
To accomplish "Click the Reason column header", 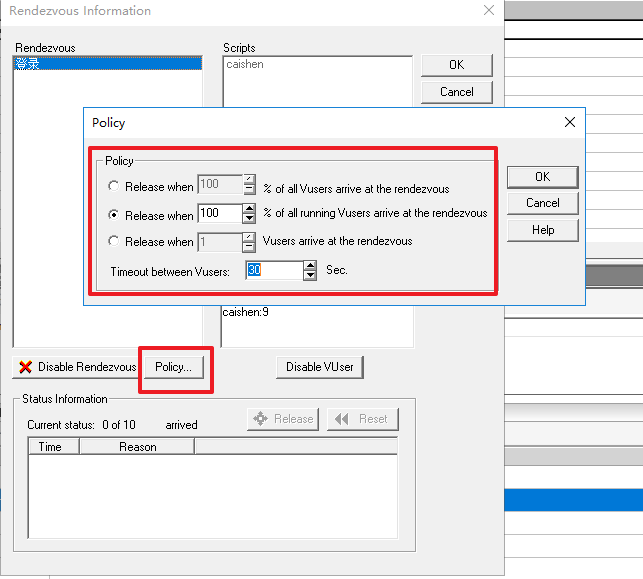I will [x=137, y=447].
